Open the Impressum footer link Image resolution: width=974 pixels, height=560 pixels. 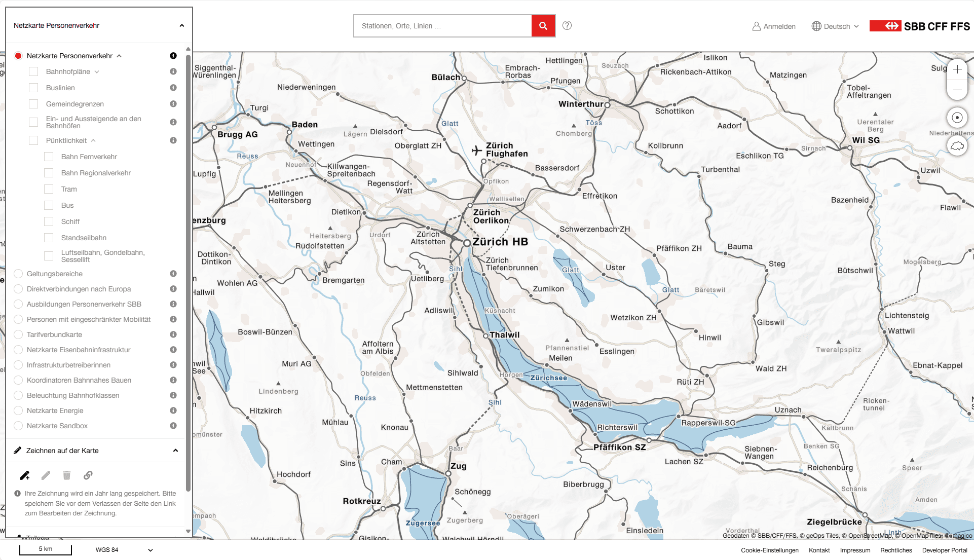point(855,550)
